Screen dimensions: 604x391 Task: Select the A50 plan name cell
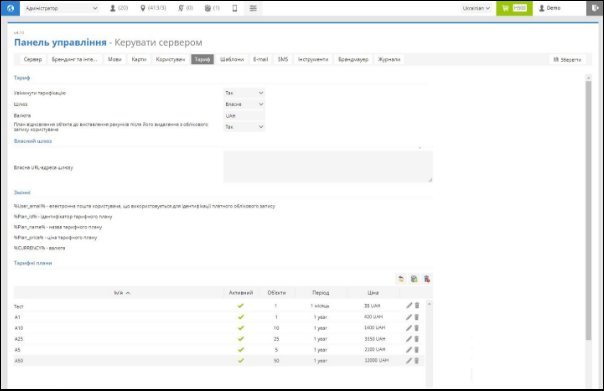pos(18,361)
